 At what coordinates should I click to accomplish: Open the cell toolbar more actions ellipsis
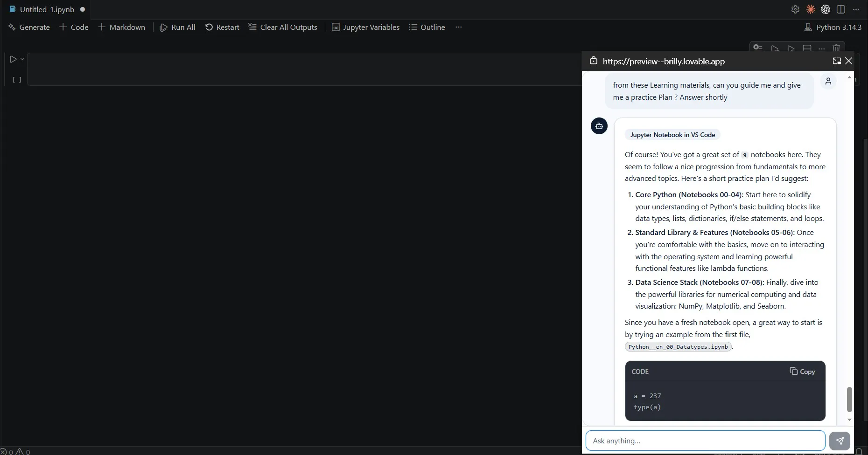click(822, 48)
